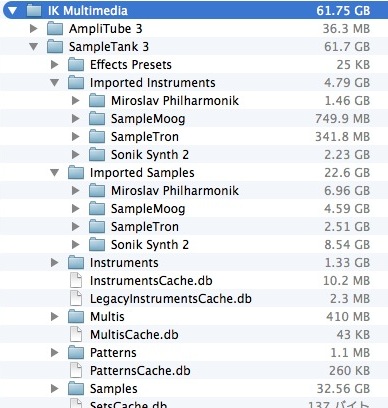The image size is (388, 408).
Task: Expand the 2.23 GB Sonik Synth 2 folder
Action: [x=76, y=155]
